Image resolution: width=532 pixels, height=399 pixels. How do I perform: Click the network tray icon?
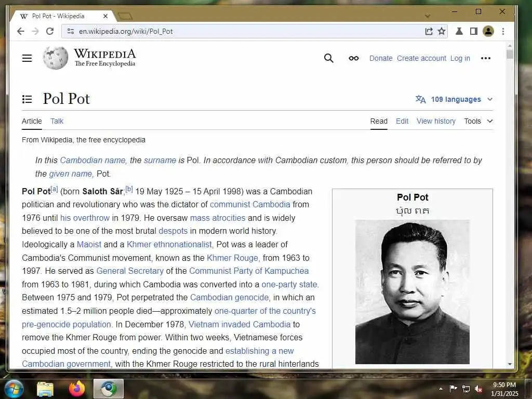coord(466,389)
